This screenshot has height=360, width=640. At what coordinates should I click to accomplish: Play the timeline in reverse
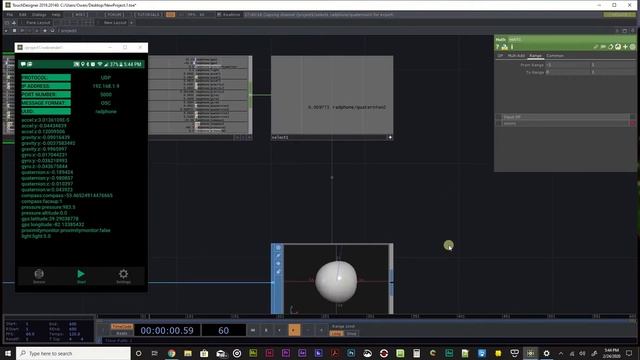pos(280,330)
